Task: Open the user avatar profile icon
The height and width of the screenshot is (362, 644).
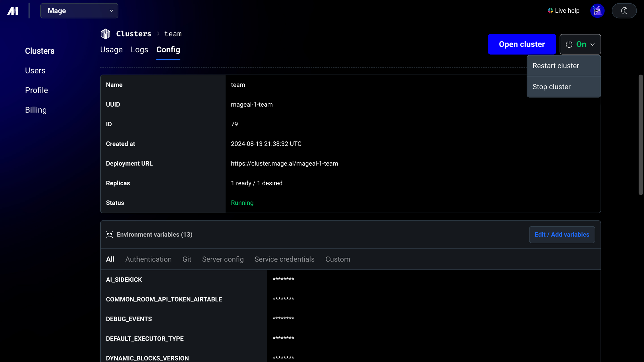Action: [597, 11]
